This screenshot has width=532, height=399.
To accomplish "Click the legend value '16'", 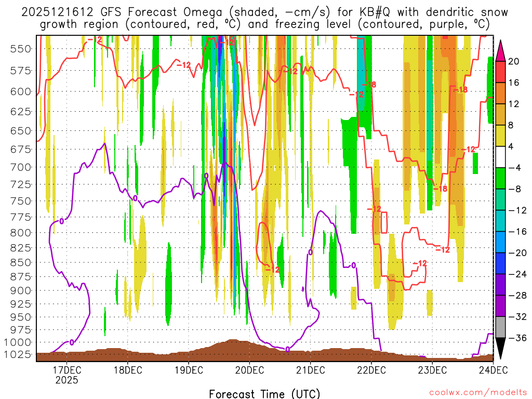I will [x=514, y=83].
